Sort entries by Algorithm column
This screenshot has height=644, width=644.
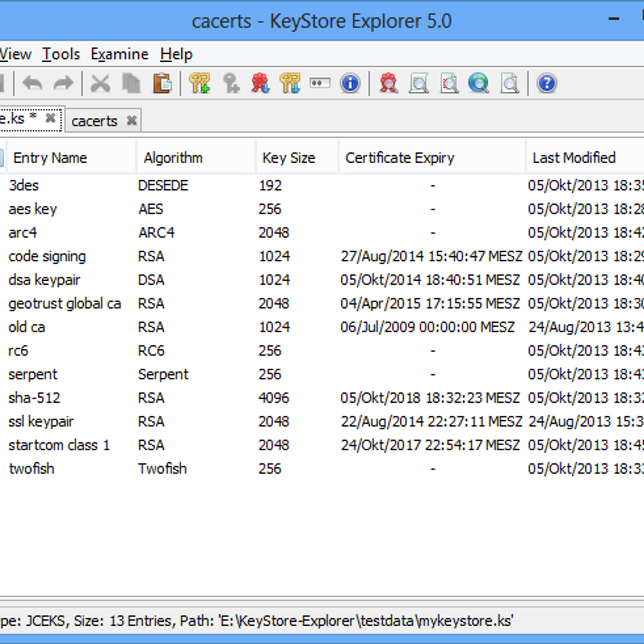point(173,157)
